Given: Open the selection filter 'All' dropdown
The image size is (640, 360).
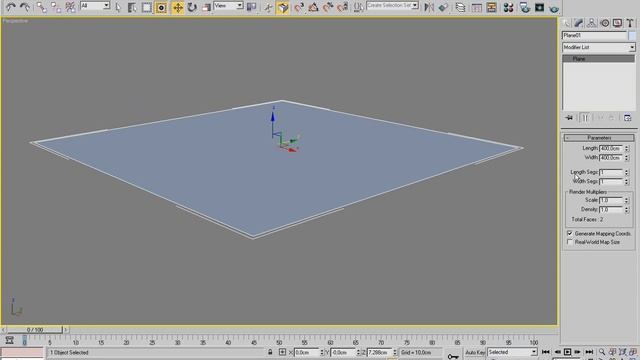Looking at the screenshot, I should 95,6.
